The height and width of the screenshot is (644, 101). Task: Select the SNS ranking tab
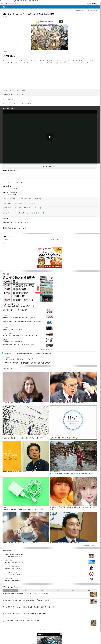[x=57, y=590]
